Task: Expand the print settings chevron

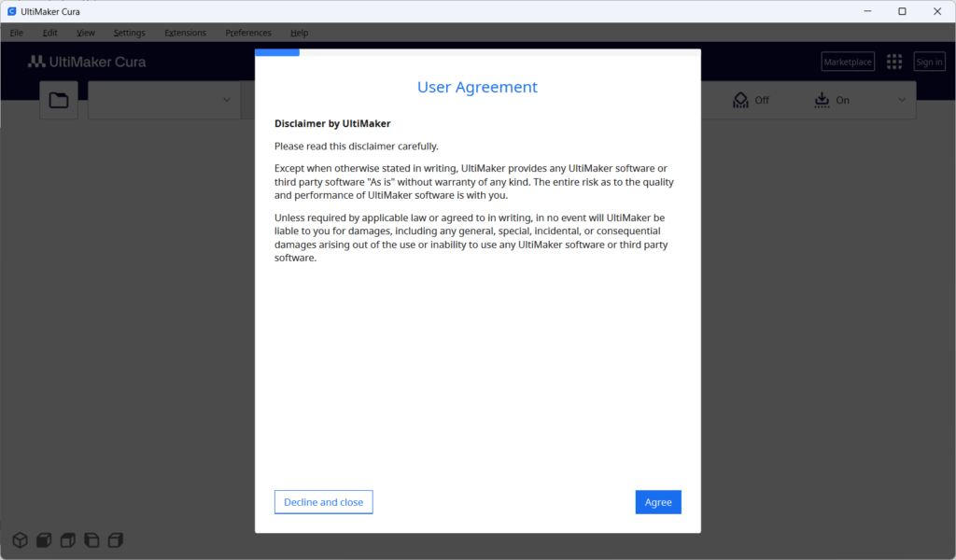Action: pos(902,100)
